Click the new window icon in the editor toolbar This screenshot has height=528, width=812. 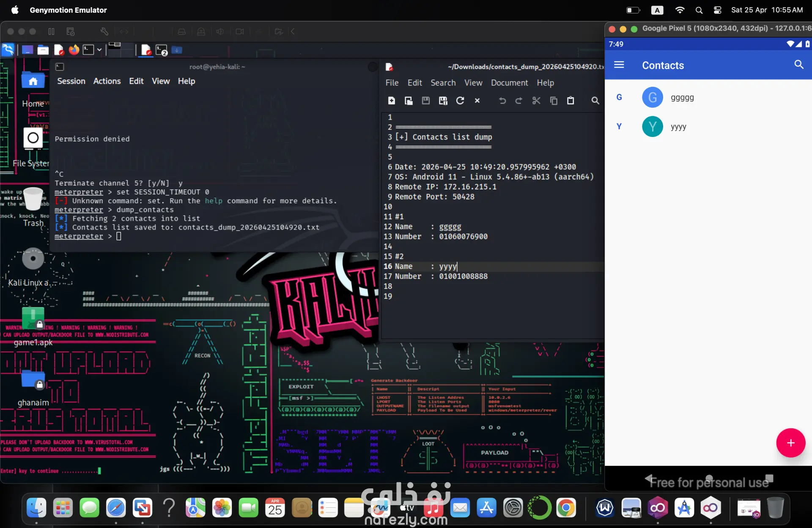point(409,101)
